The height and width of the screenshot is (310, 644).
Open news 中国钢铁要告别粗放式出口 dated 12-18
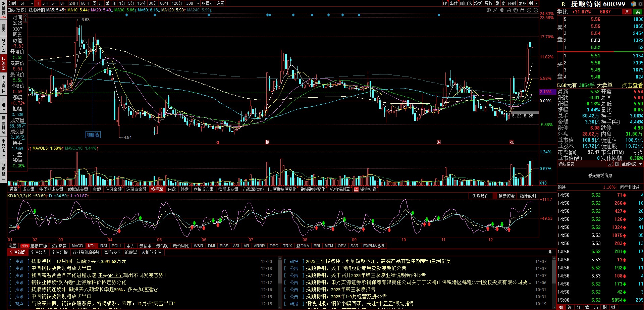click(61, 268)
